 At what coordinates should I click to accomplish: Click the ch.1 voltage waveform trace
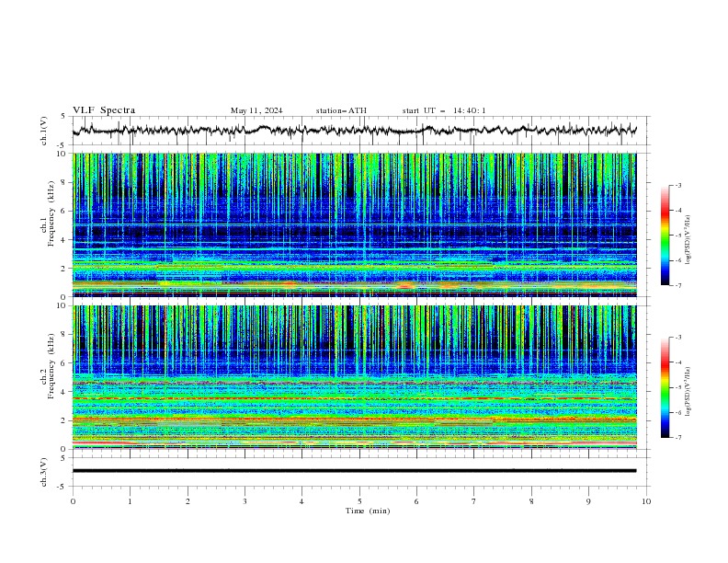point(354,131)
